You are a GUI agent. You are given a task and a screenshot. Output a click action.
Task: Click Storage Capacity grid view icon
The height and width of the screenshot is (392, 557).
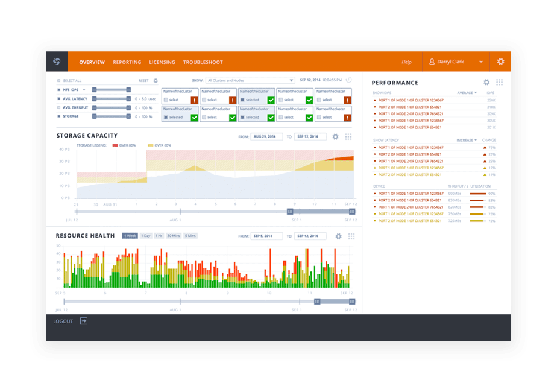point(348,136)
